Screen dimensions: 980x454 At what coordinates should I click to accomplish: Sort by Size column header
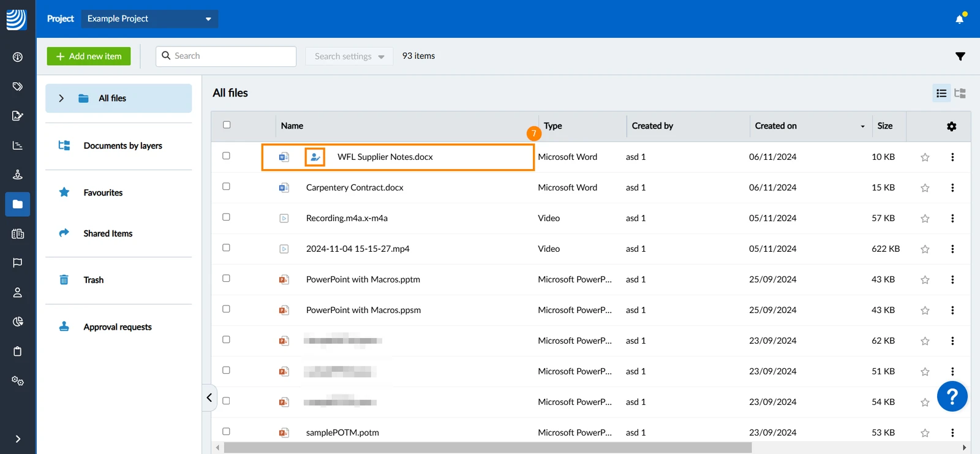[884, 126]
